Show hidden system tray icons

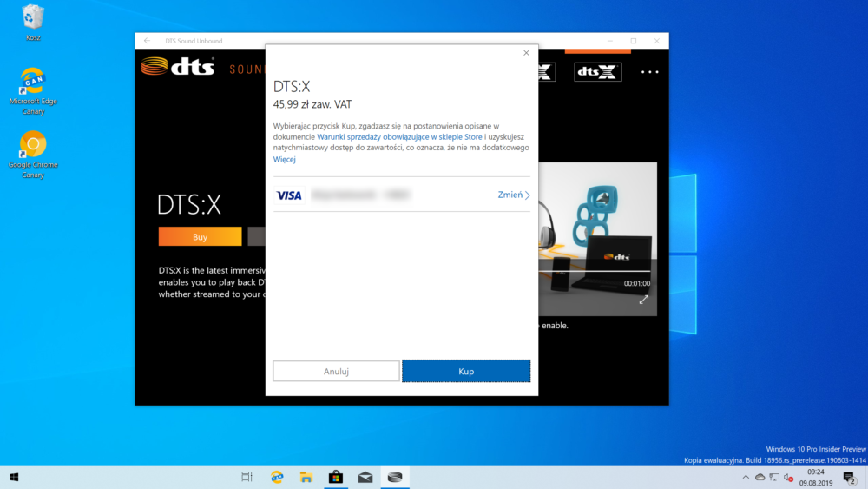click(x=746, y=478)
